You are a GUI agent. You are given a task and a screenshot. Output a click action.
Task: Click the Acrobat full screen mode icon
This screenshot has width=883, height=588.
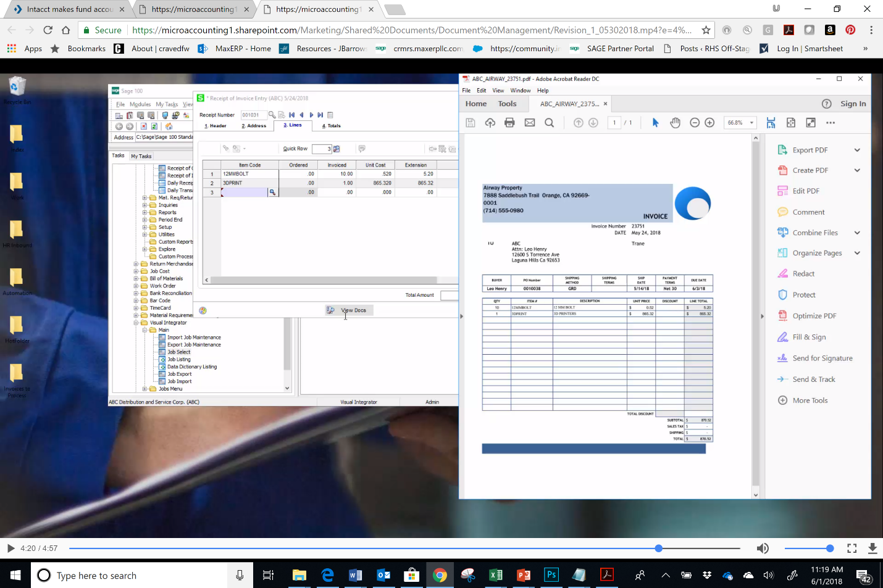pyautogui.click(x=811, y=123)
